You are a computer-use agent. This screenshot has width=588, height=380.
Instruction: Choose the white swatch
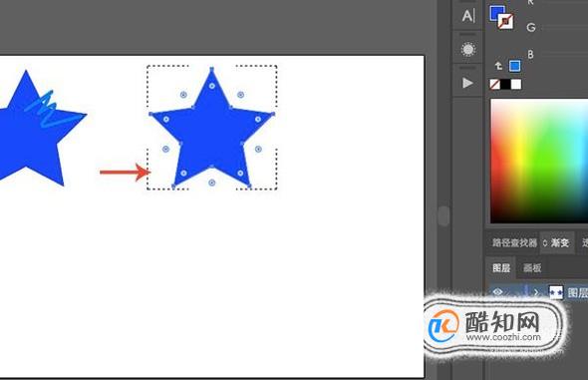pyautogui.click(x=516, y=85)
